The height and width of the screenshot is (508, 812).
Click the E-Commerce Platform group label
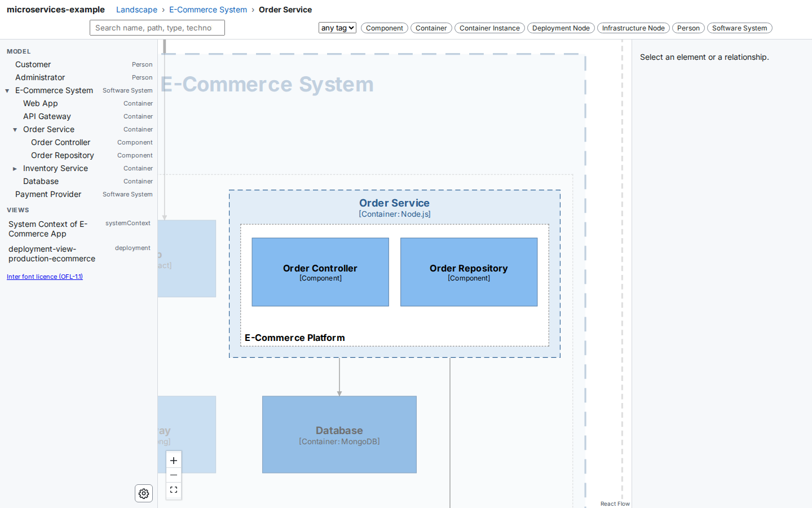click(x=295, y=338)
